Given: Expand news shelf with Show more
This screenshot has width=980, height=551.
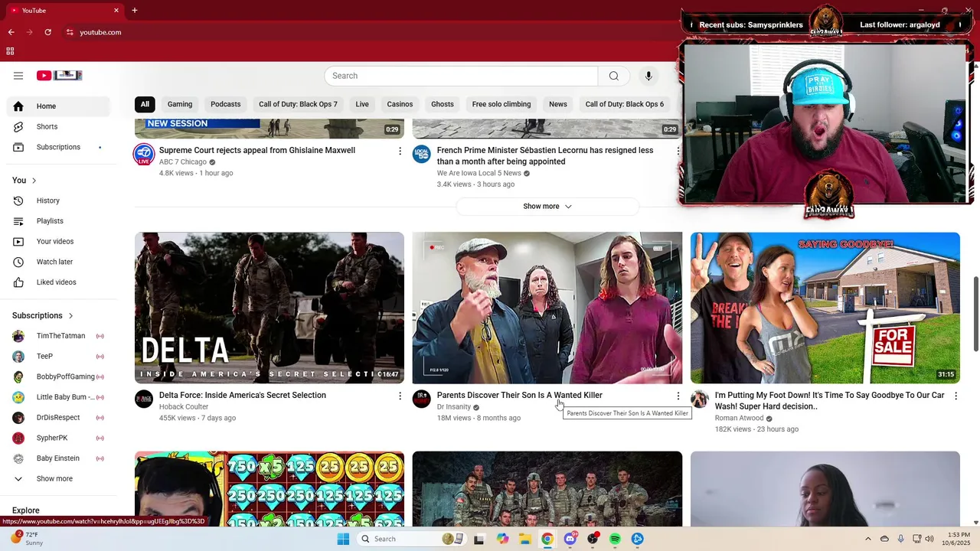Looking at the screenshot, I should click(547, 207).
